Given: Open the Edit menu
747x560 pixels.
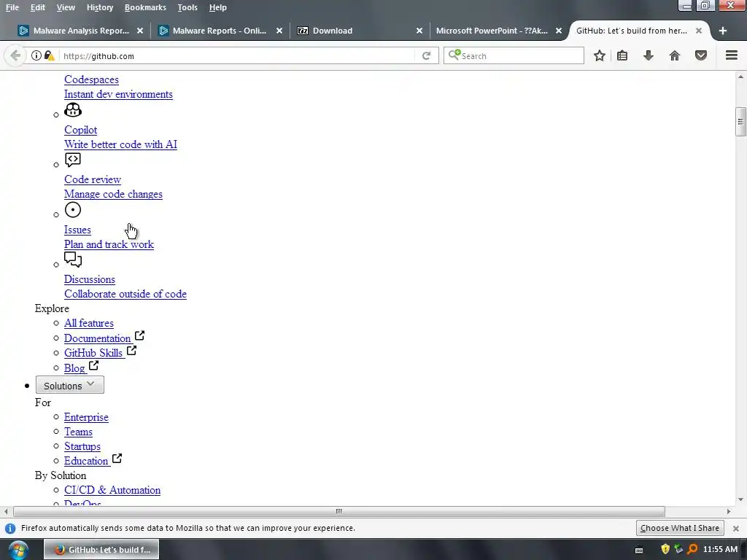Looking at the screenshot, I should pyautogui.click(x=38, y=7).
